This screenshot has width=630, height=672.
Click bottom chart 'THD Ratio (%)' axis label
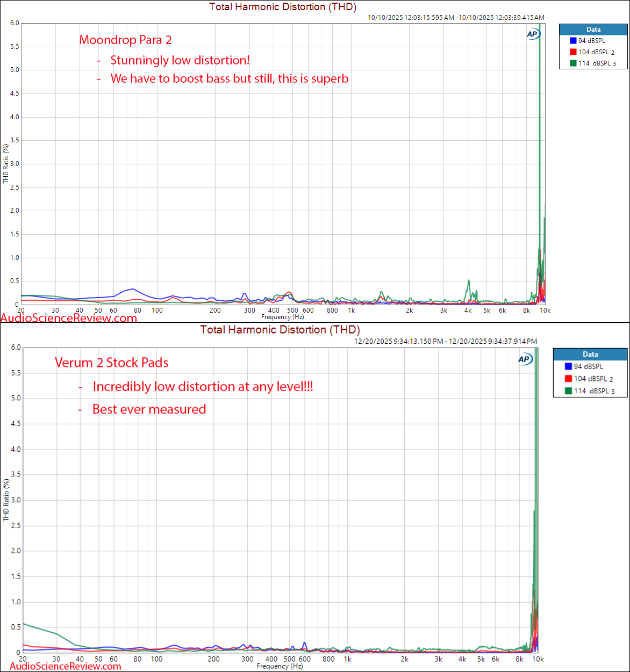pyautogui.click(x=6, y=500)
